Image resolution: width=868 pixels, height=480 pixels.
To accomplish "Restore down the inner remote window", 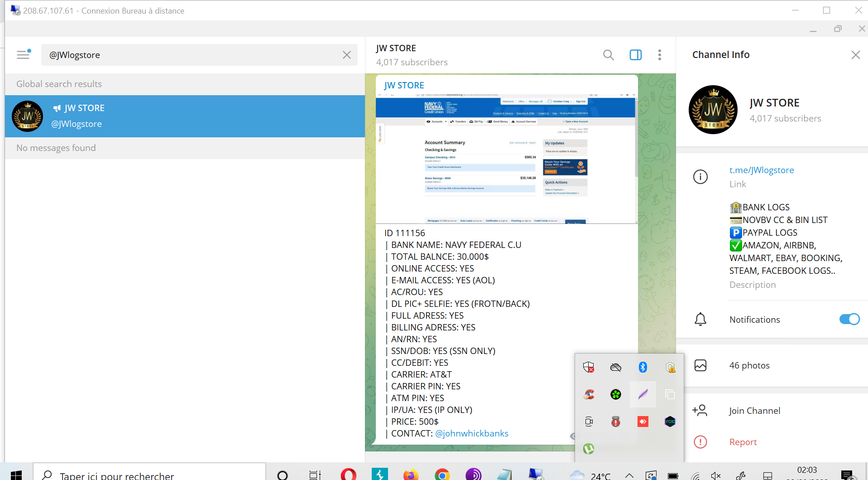I will (838, 29).
